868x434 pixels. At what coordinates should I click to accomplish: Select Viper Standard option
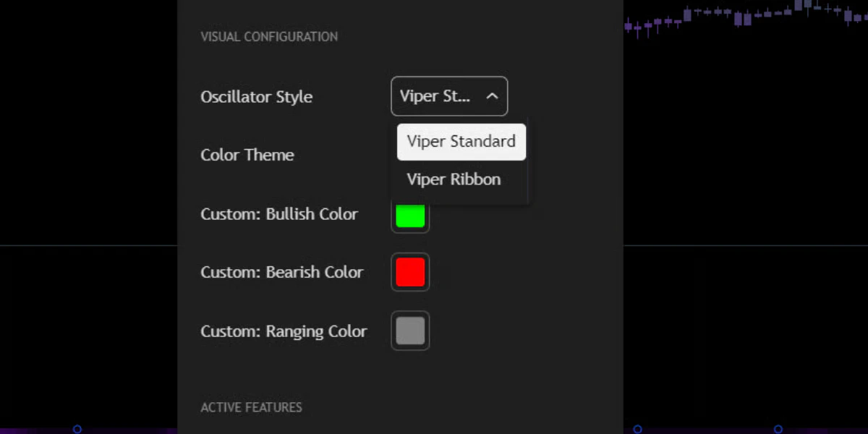[x=461, y=141]
